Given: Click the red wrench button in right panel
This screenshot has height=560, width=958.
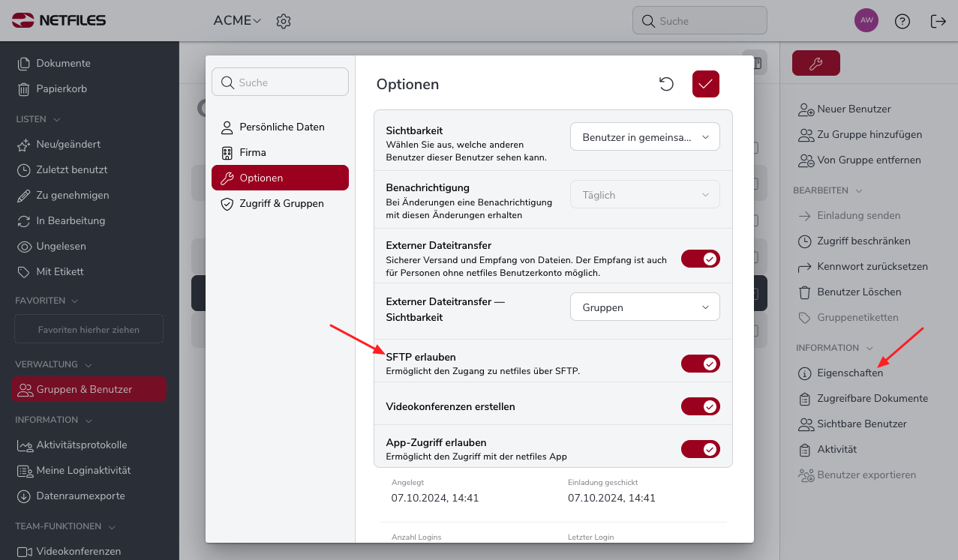Looking at the screenshot, I should tap(816, 64).
